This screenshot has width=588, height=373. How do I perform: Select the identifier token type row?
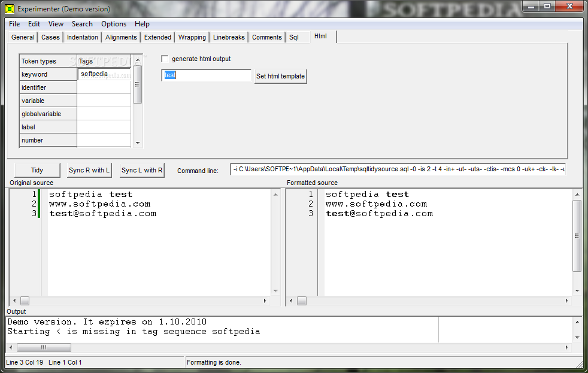pos(48,87)
